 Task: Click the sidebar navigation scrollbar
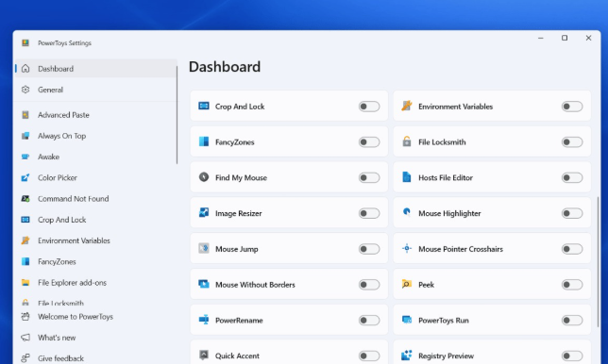pos(177,115)
